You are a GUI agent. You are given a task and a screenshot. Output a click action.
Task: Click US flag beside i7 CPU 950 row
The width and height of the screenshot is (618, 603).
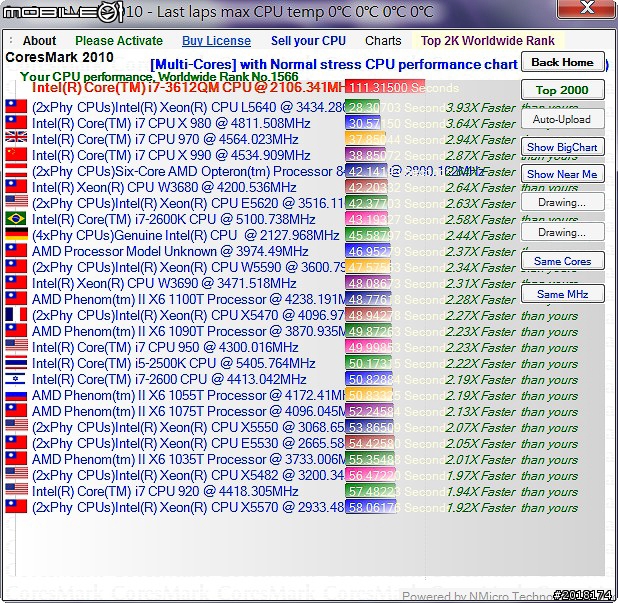(x=16, y=346)
